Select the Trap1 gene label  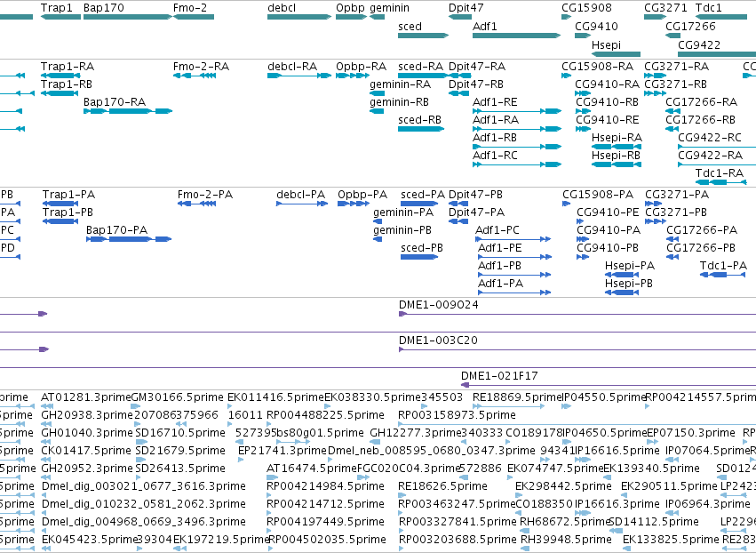56,8
